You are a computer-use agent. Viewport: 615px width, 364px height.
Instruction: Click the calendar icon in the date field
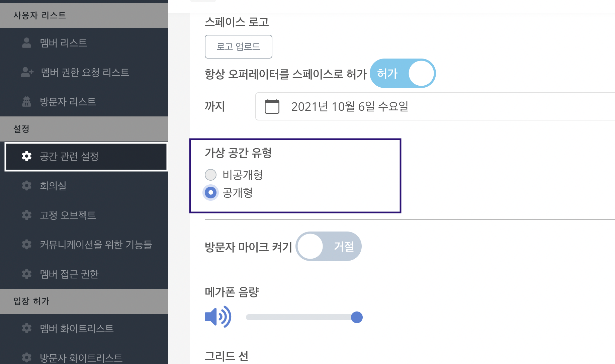point(272,106)
